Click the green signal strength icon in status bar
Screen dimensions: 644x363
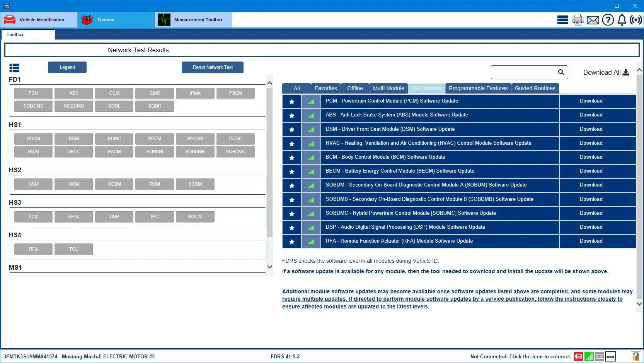[589, 356]
